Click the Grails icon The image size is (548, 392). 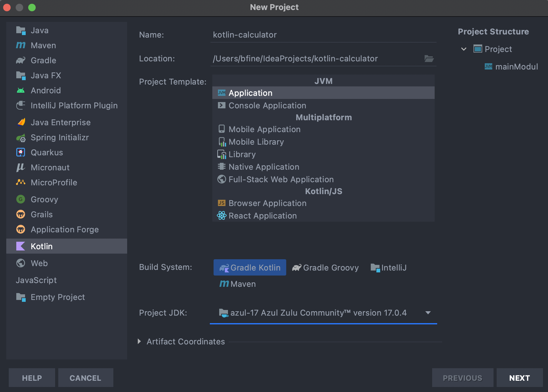(x=21, y=214)
